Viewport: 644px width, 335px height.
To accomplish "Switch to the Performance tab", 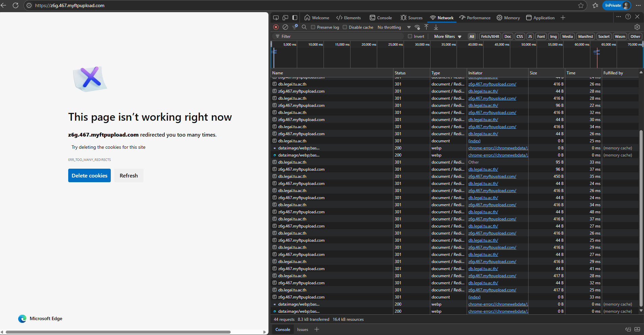I will point(475,18).
